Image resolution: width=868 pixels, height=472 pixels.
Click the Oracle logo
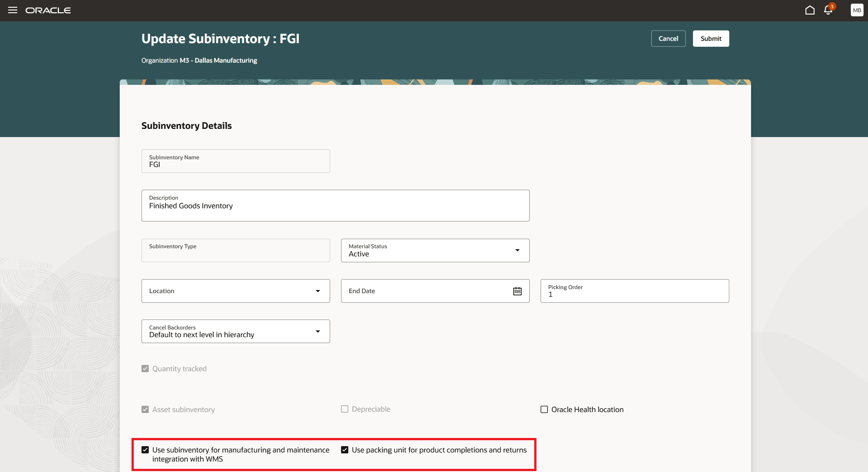click(48, 10)
